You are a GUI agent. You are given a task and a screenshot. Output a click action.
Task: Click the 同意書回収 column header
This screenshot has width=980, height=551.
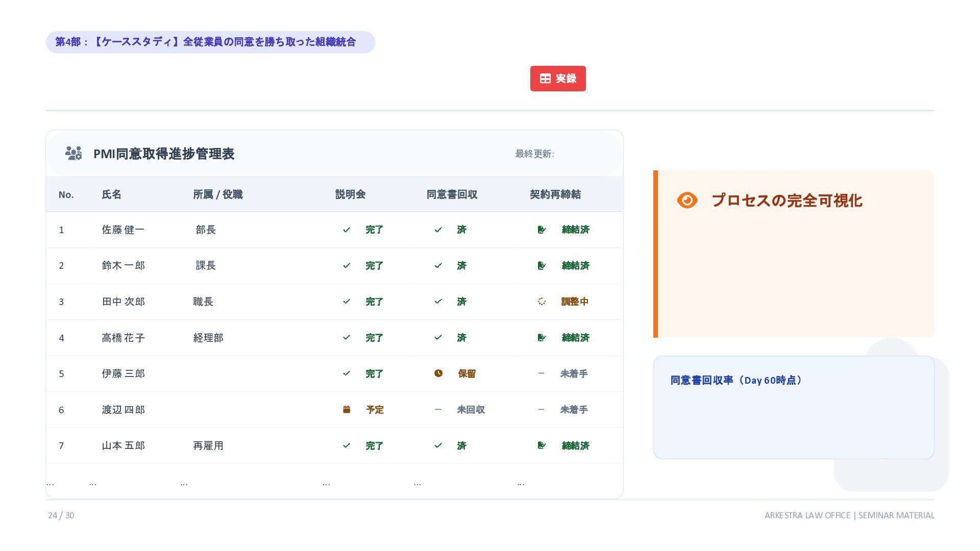click(452, 194)
